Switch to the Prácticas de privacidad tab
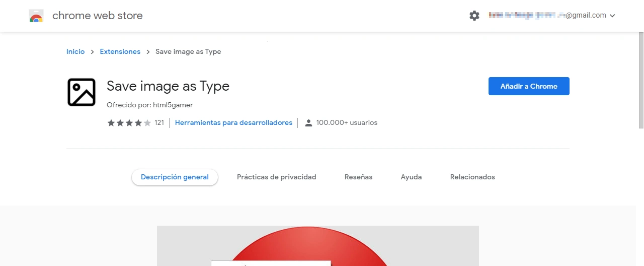The height and width of the screenshot is (266, 644). coord(277,177)
